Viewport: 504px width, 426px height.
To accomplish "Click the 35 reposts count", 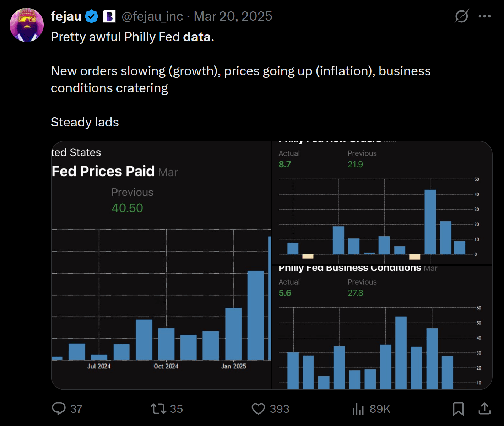I will [x=176, y=409].
